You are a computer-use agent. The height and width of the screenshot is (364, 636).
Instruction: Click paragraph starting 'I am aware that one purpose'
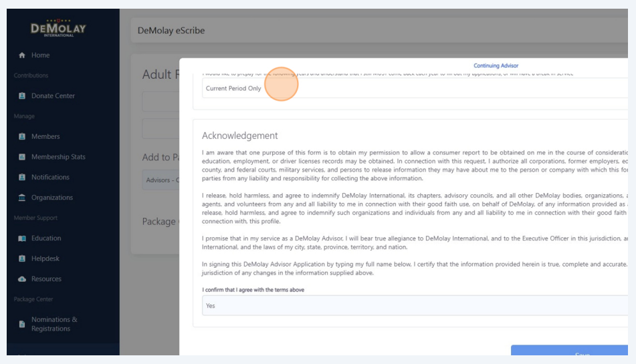click(x=415, y=165)
